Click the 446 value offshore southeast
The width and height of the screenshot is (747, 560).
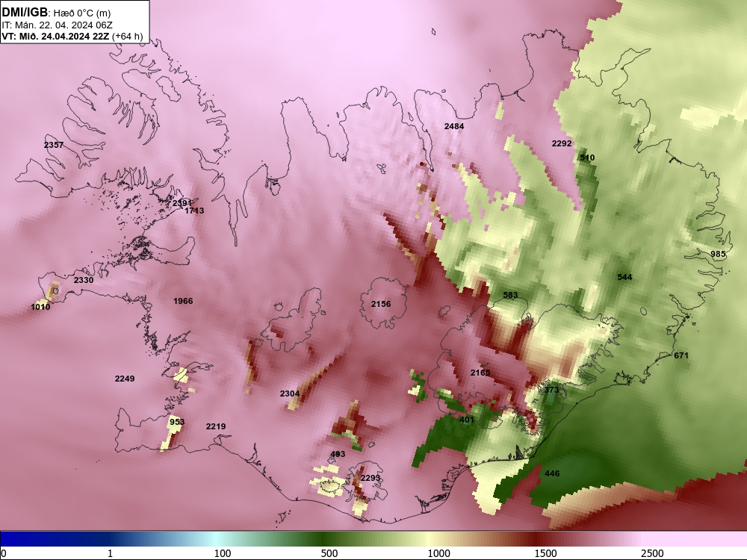[552, 473]
